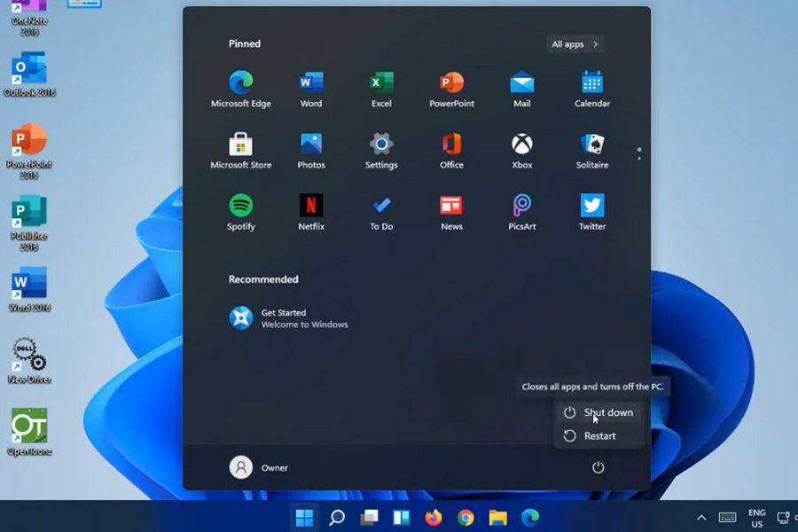This screenshot has height=532, width=798.
Task: Open the Photos app
Action: [311, 151]
